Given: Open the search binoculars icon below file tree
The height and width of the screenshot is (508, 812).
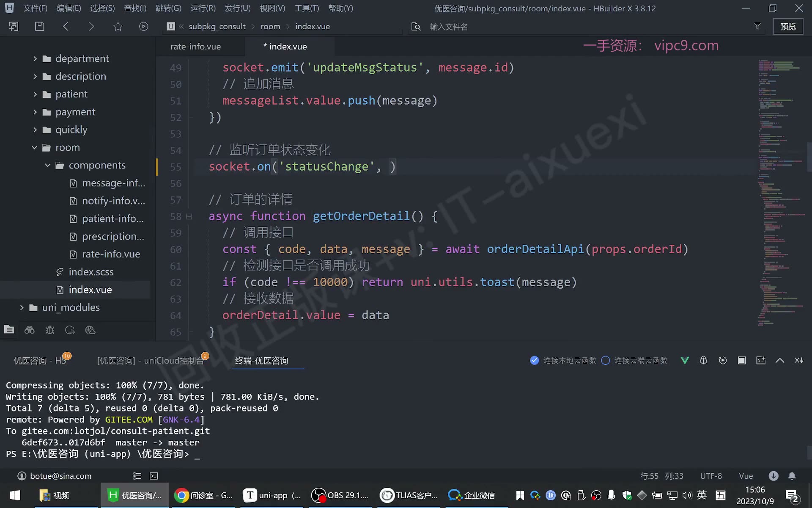Looking at the screenshot, I should pyautogui.click(x=29, y=330).
